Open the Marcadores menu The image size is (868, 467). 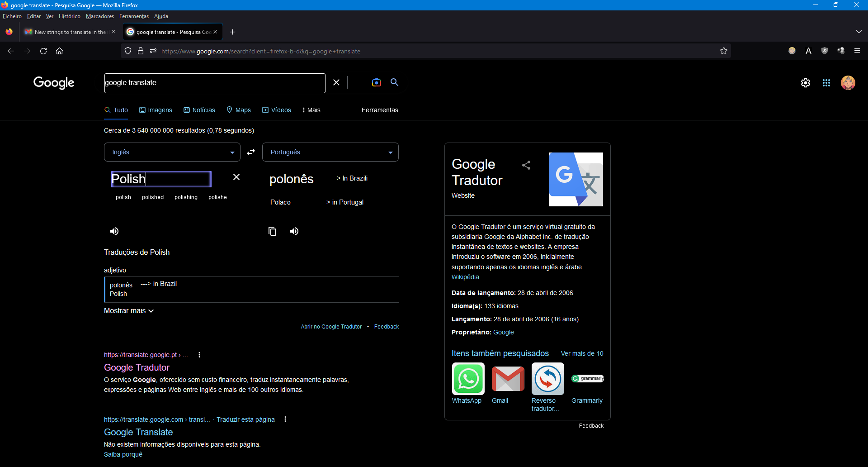tap(100, 16)
